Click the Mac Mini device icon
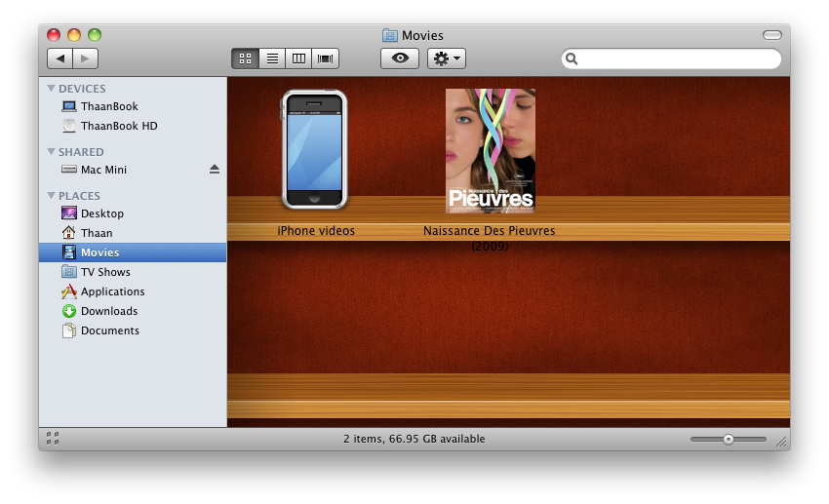 69,170
